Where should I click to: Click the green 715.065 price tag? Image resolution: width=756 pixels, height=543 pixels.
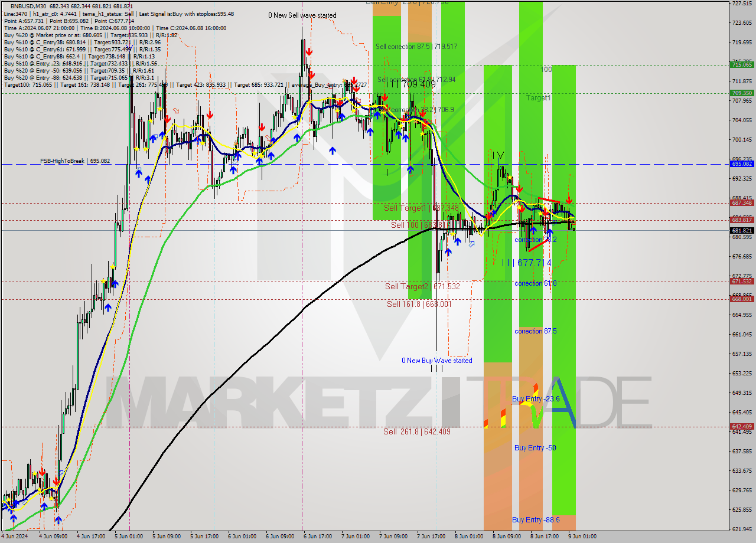click(x=741, y=64)
